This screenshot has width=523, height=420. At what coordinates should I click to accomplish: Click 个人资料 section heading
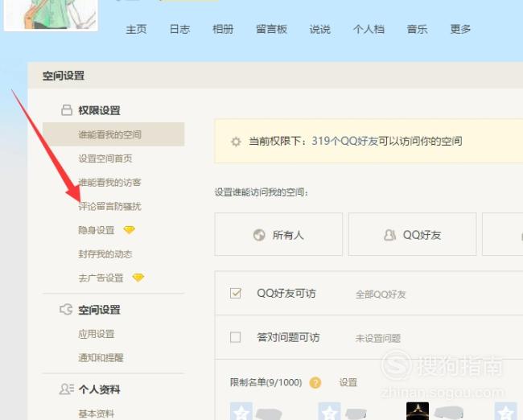pos(99,389)
